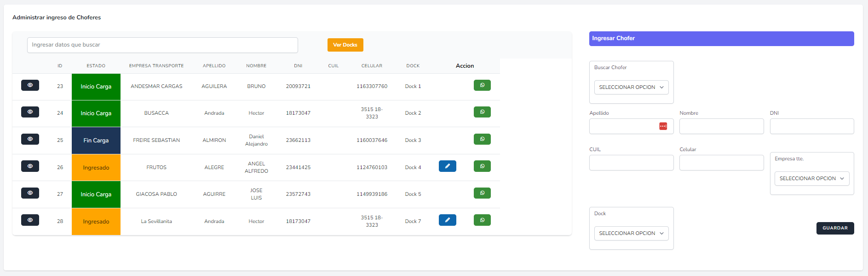Open the Buscar Chofer dropdown

[x=631, y=87]
